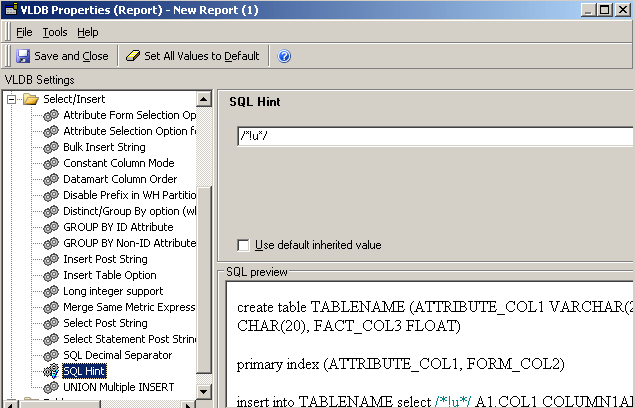Select Constant Column Mode setting

coord(118,163)
